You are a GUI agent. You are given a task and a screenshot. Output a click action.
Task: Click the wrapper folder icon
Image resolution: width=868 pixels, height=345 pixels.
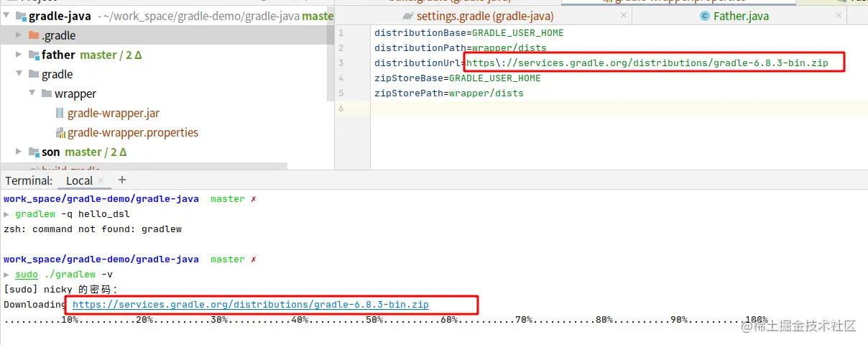[x=47, y=93]
